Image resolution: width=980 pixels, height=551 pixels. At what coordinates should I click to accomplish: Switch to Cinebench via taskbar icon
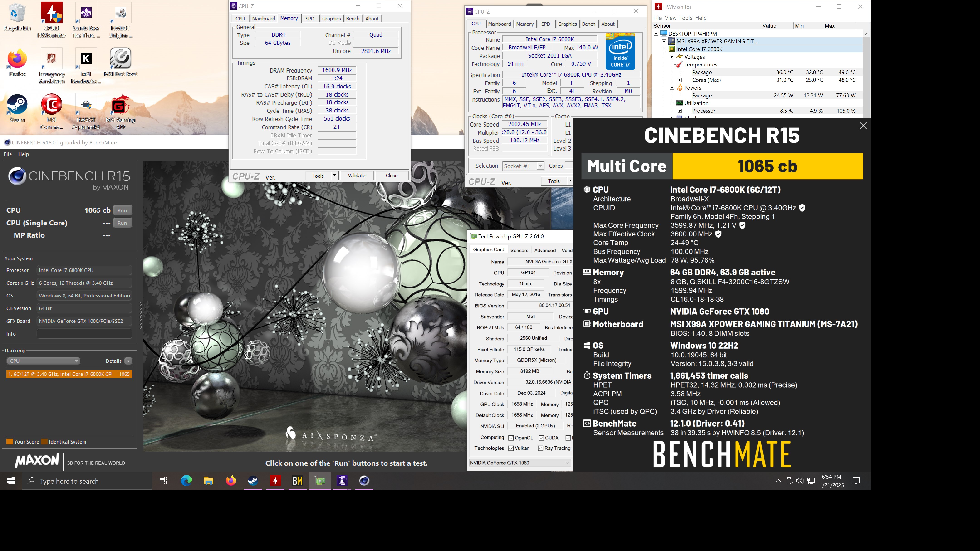pyautogui.click(x=364, y=481)
